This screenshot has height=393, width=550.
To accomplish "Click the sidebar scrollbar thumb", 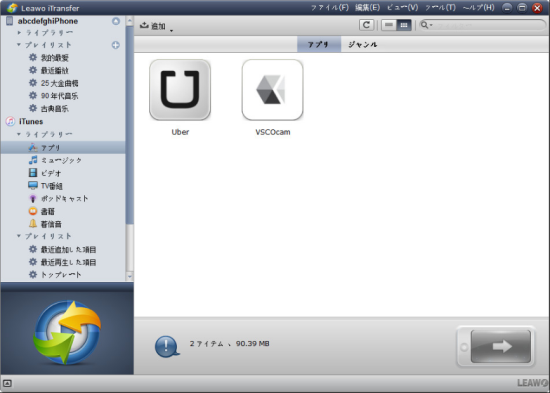I will click(x=129, y=125).
